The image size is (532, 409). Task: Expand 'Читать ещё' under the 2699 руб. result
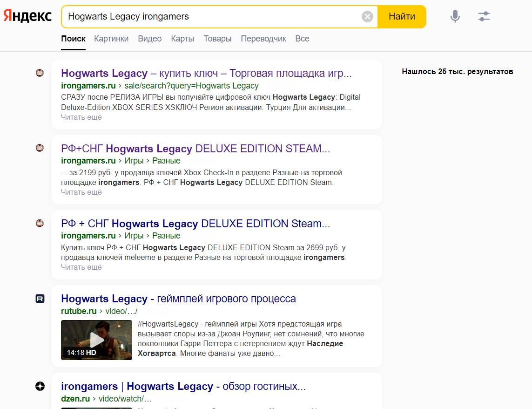click(81, 267)
